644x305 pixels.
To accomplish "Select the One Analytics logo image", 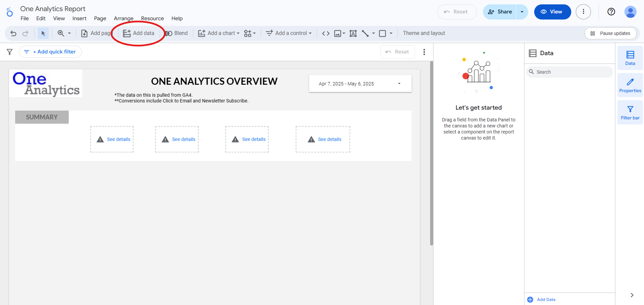I will (x=45, y=83).
